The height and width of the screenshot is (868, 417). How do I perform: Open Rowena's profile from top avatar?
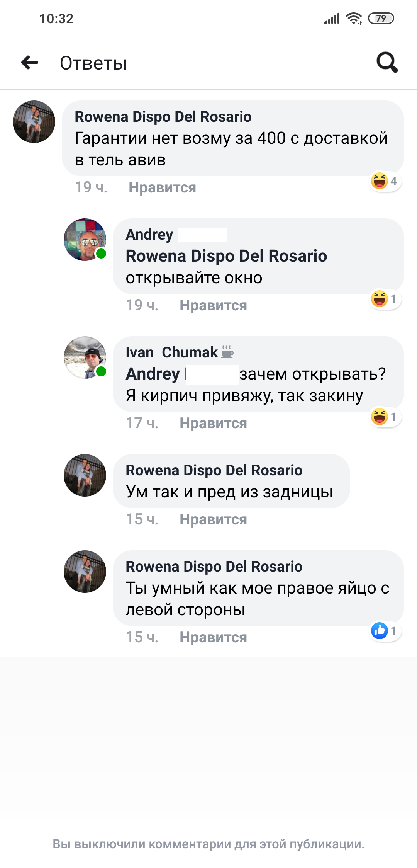tap(34, 122)
